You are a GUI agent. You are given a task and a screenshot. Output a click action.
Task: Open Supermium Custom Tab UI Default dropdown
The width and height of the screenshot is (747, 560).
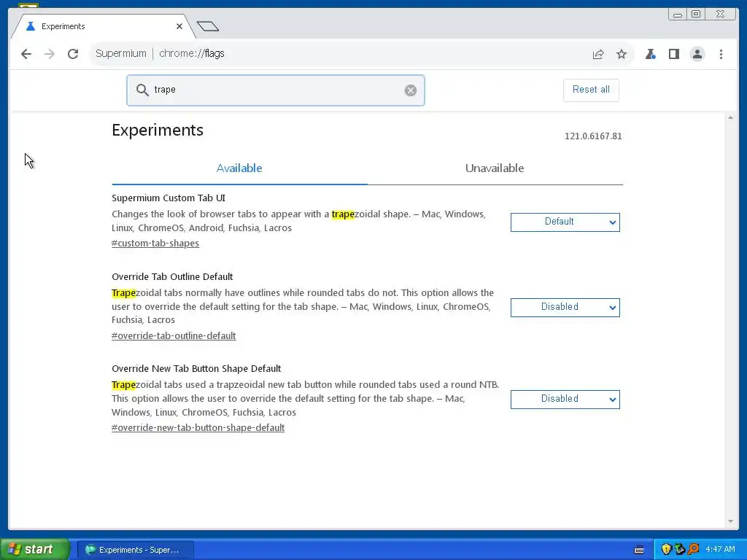[565, 222]
